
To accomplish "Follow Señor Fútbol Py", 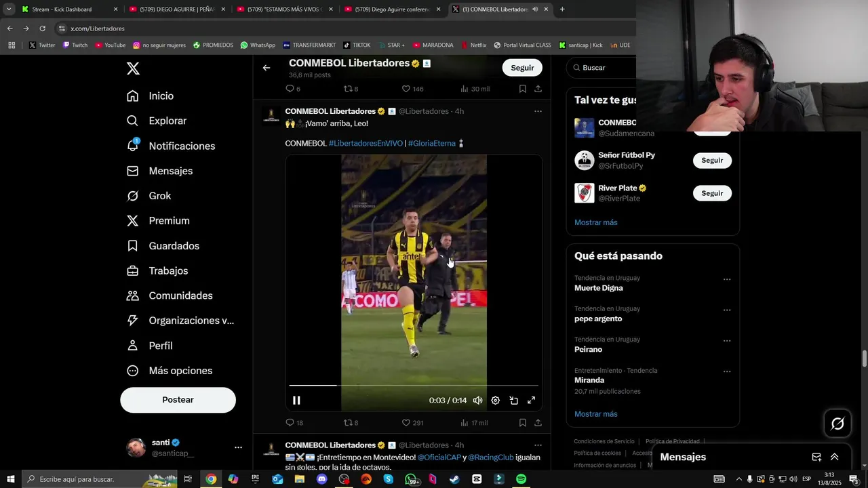I will 712,161.
